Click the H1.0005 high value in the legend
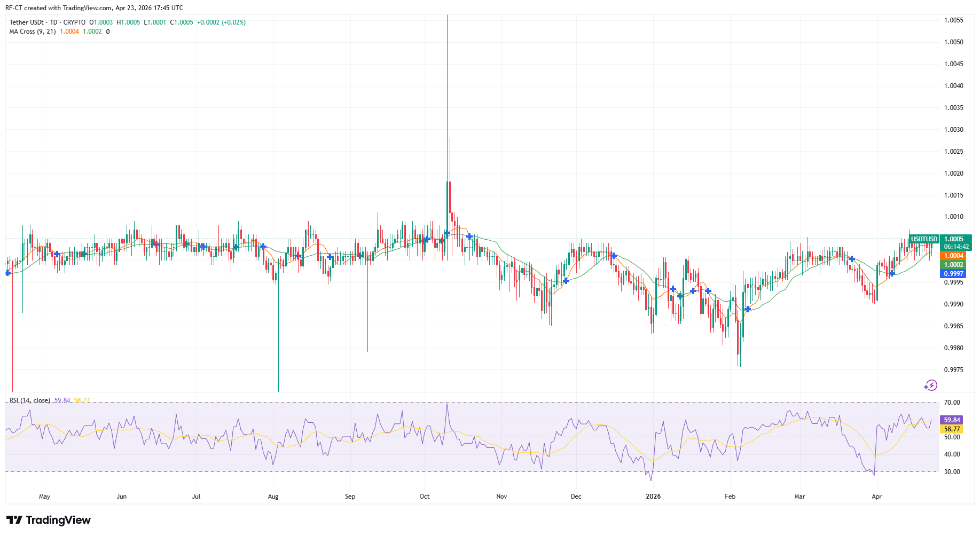The height and width of the screenshot is (536, 980). click(128, 22)
